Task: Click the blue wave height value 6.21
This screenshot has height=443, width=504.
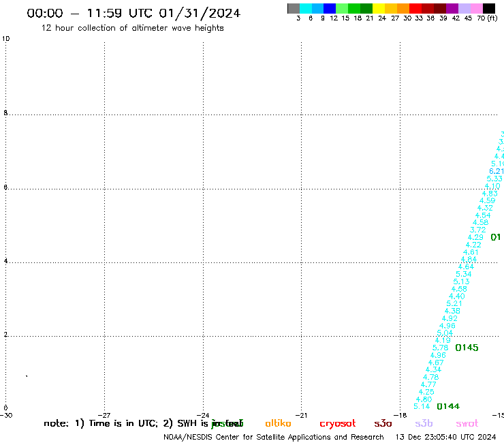Action: (x=497, y=172)
